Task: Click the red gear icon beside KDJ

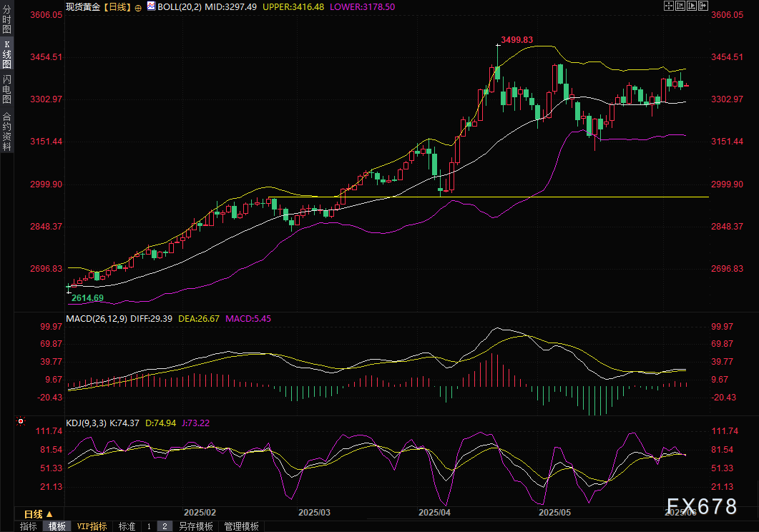Action: pos(20,423)
